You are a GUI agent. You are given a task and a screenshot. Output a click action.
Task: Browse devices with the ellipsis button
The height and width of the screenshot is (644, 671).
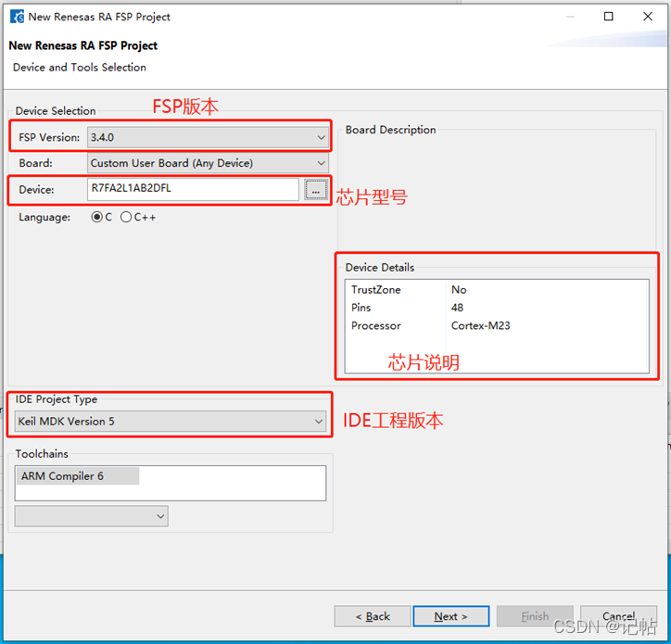point(316,190)
